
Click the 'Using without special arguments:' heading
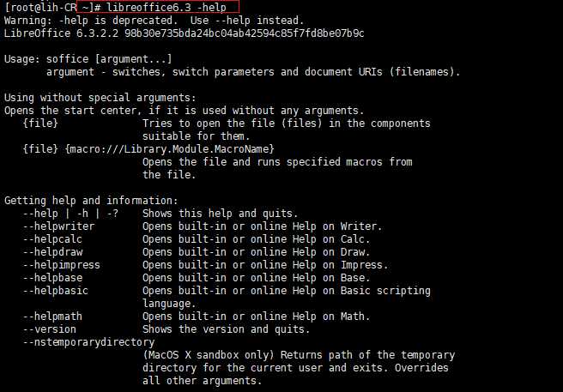coord(100,98)
